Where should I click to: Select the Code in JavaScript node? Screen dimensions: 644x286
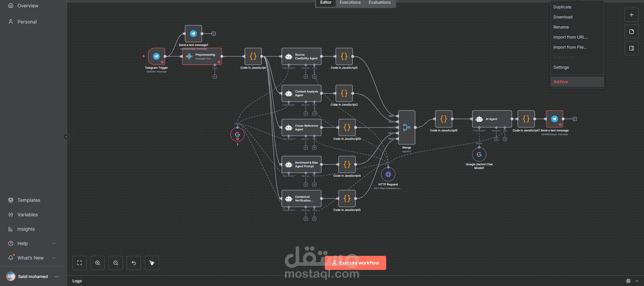(x=253, y=56)
